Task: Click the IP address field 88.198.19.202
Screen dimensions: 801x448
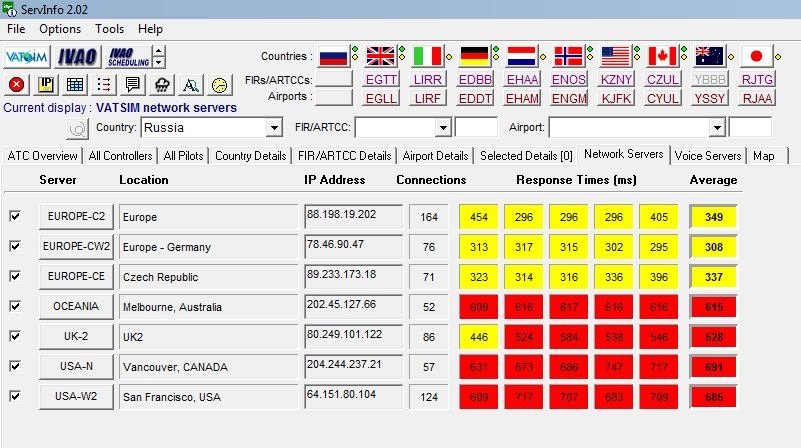Action: (x=352, y=216)
